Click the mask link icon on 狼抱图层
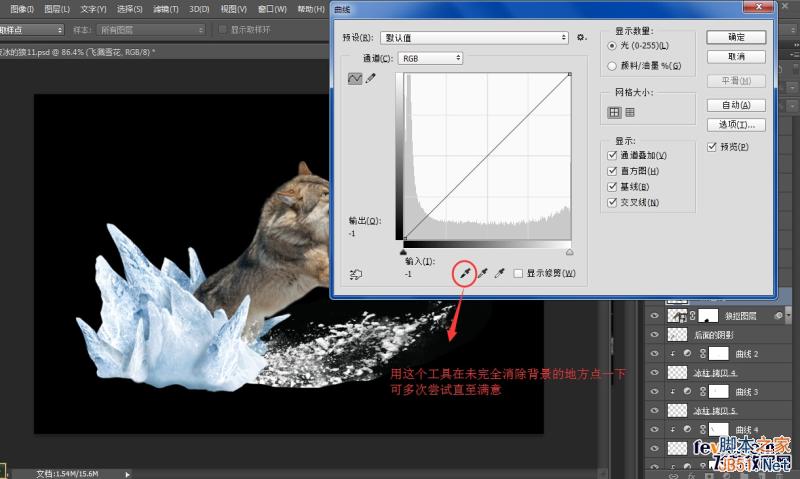The height and width of the screenshot is (479, 800). [692, 316]
